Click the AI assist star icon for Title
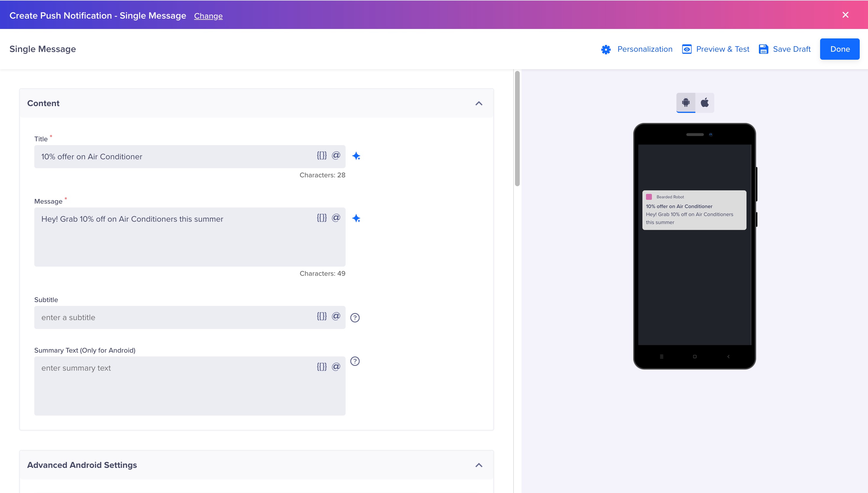The width and height of the screenshot is (868, 493). click(356, 156)
